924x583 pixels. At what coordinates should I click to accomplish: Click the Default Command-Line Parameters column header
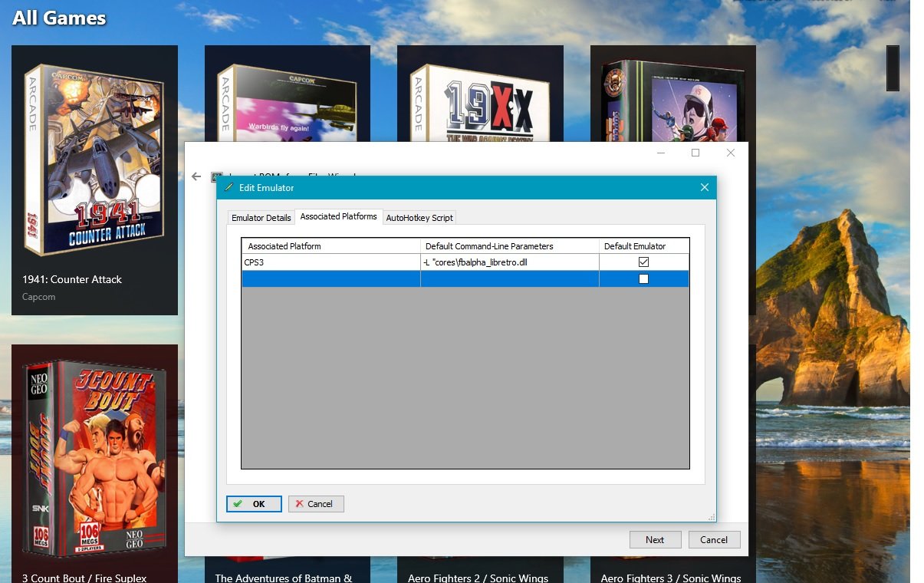point(510,246)
